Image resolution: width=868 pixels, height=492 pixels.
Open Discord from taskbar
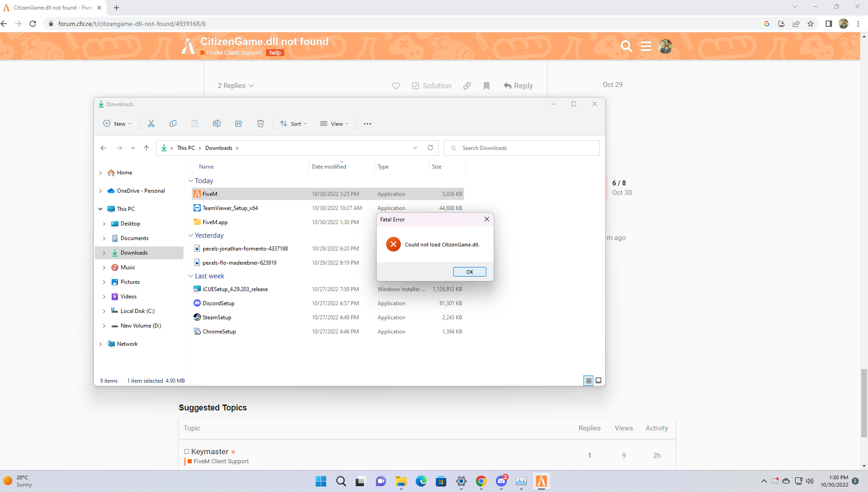[501, 481]
